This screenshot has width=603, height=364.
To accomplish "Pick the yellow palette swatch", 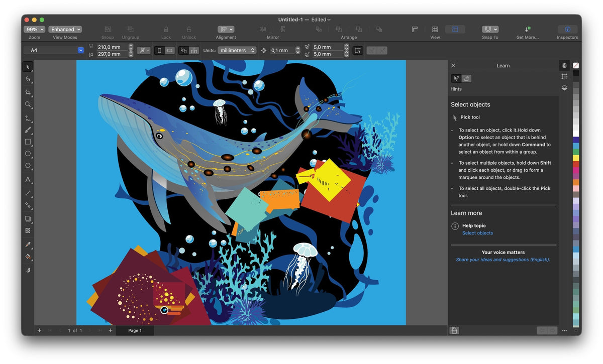I will [x=576, y=158].
